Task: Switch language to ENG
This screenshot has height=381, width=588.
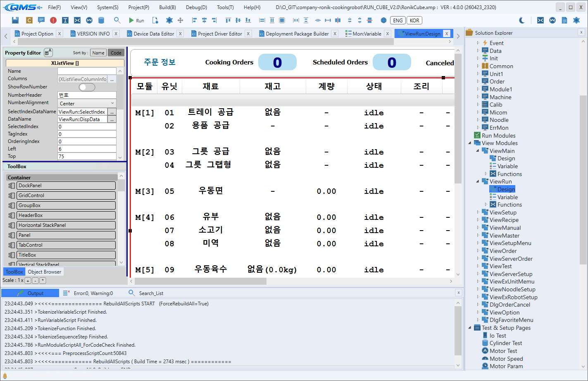Action: [x=398, y=20]
